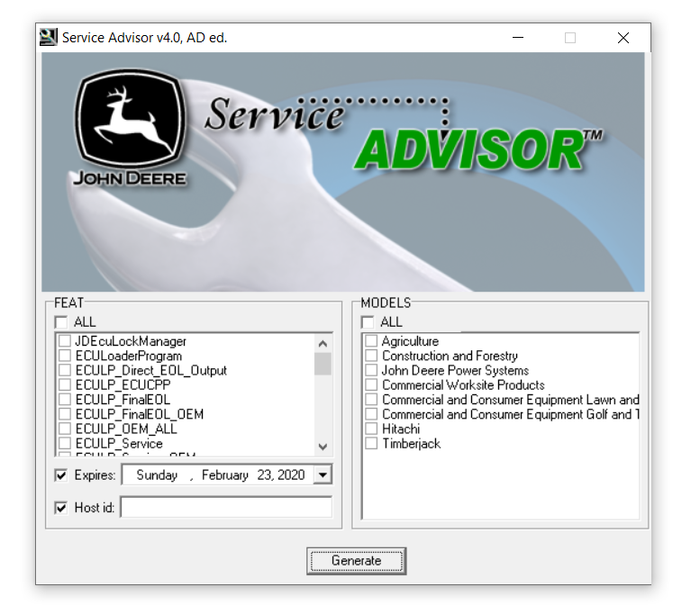Click the Generate button
The height and width of the screenshot is (614, 700).
pyautogui.click(x=356, y=561)
